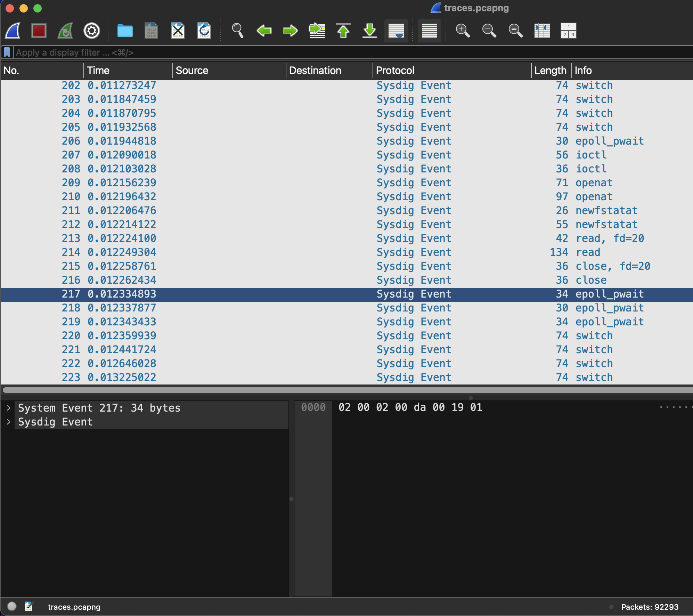693x616 pixels.
Task: Reload the traces.pcapng capture file
Action: click(x=204, y=31)
